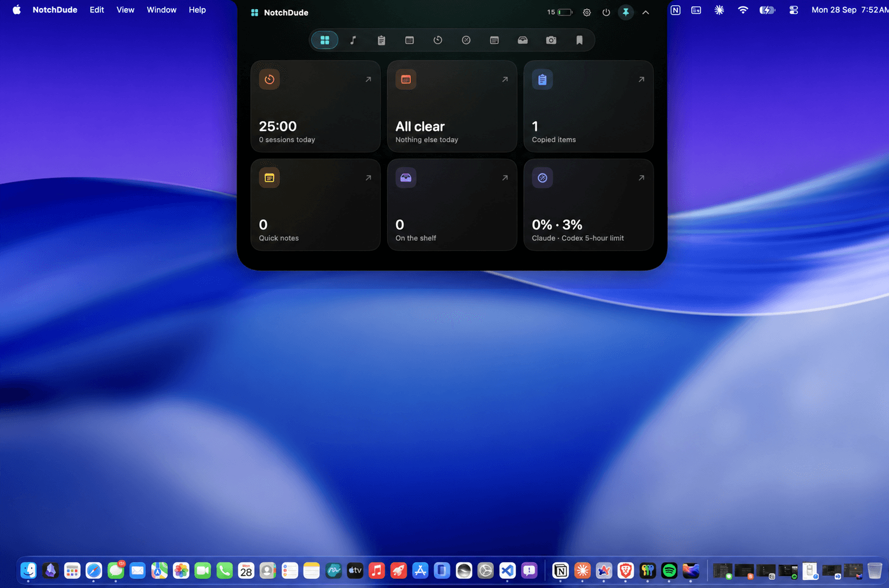Open App Store from the Dock
Viewport: 889px width, 588px height.
(x=420, y=571)
